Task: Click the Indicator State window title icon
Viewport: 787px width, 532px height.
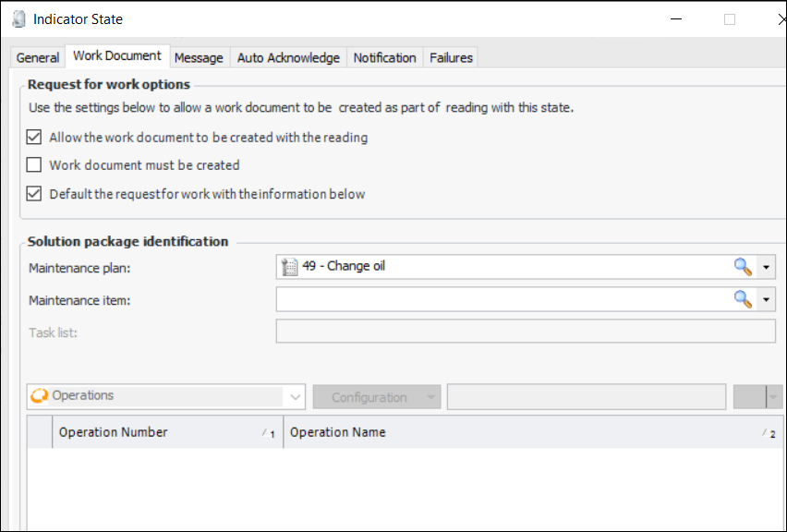Action: pos(18,18)
